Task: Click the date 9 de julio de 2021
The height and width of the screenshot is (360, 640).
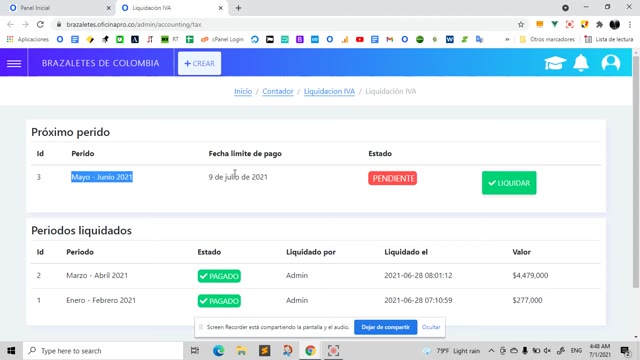Action: point(238,177)
